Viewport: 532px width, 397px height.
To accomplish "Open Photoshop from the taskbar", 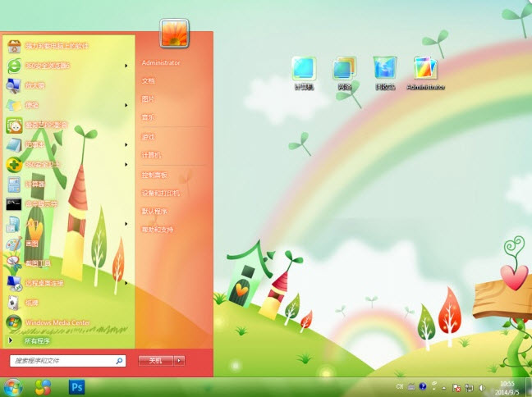I will coord(77,386).
